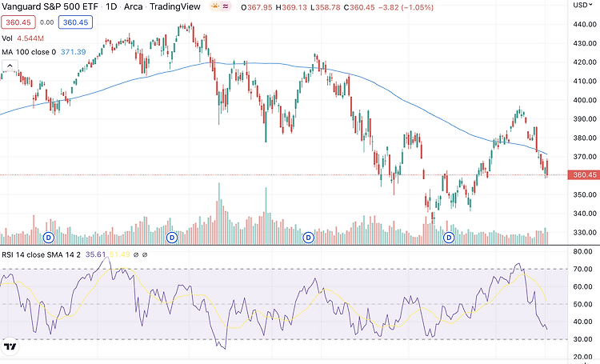Click the rightmost dividend D marker
The height and width of the screenshot is (364, 600).
[449, 238]
